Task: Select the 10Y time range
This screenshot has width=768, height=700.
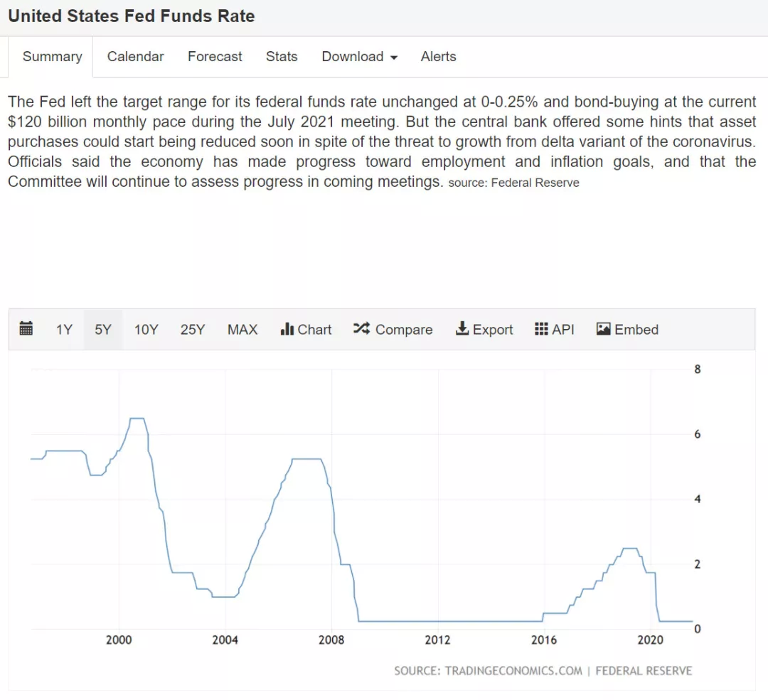Action: click(146, 330)
